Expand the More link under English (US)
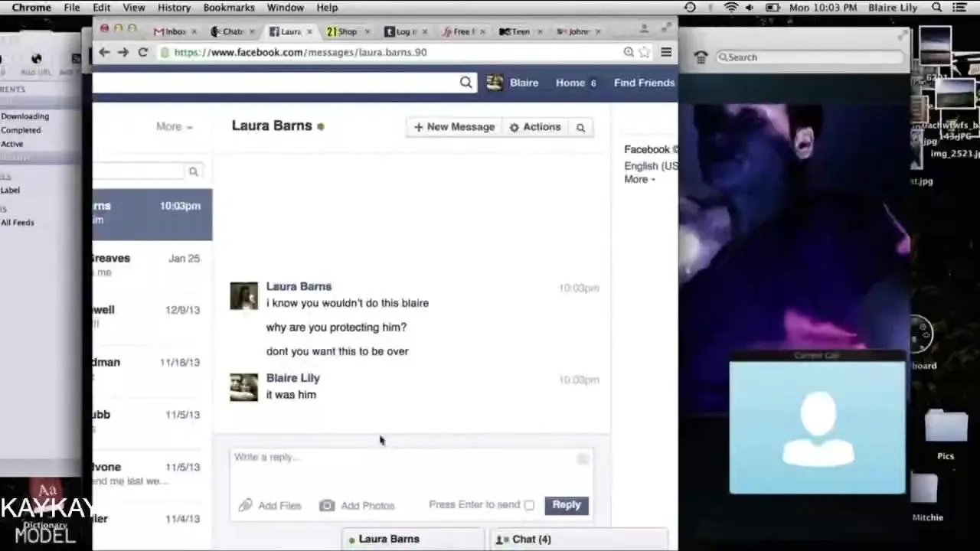This screenshot has width=980, height=551. (x=639, y=179)
